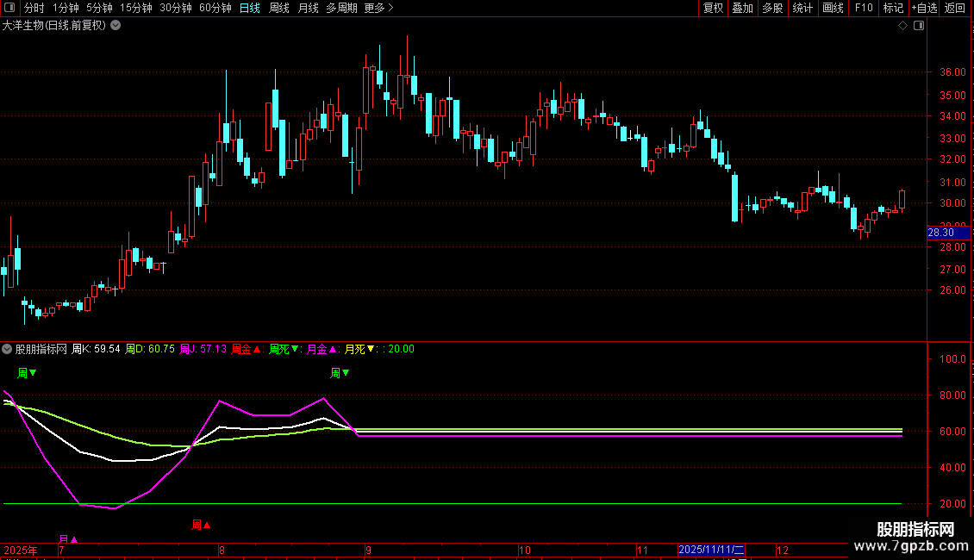The height and width of the screenshot is (560, 974).
Task: Click the magenta 月 up-arrow signal marker
Action: click(68, 540)
